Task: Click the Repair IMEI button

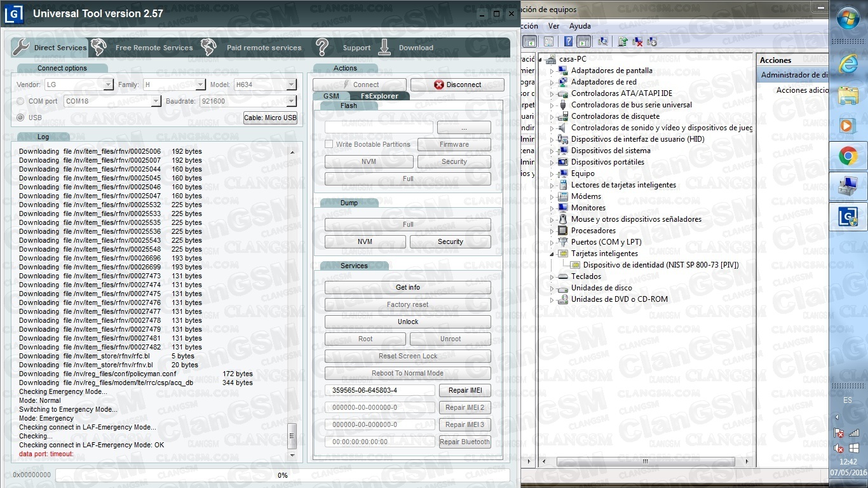Action: (x=465, y=390)
